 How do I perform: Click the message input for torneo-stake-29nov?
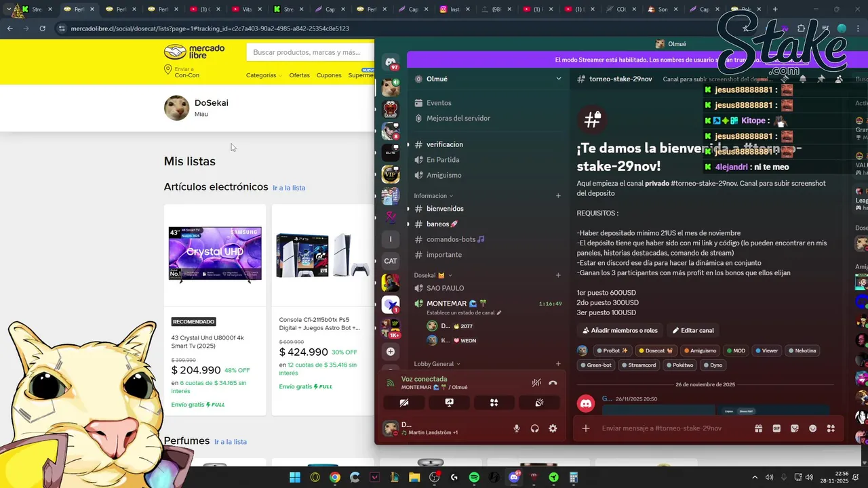tap(671, 428)
